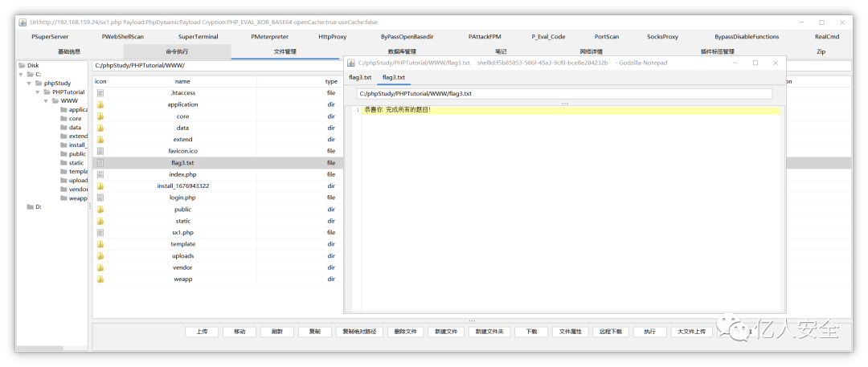
Task: Click the folder icon of the uploads row
Action: coord(100,255)
